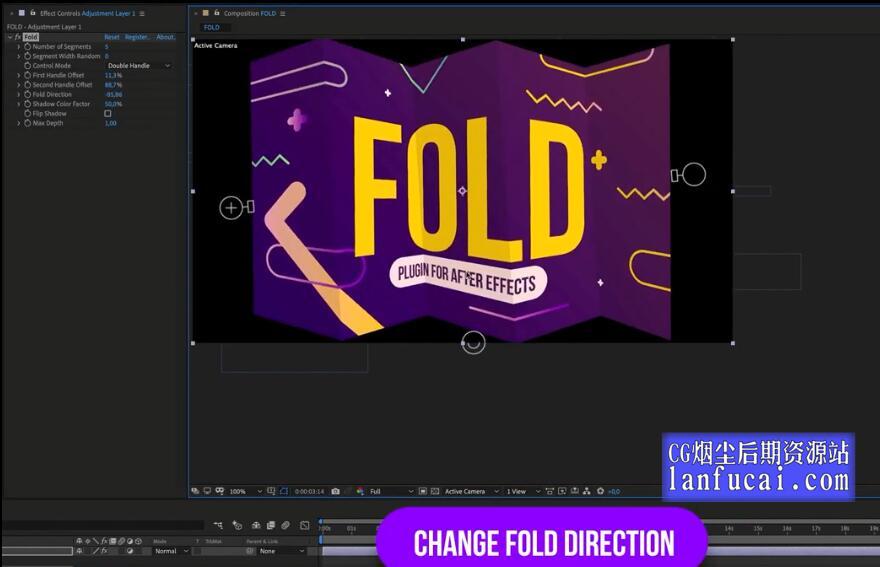Image resolution: width=880 pixels, height=567 pixels.
Task: Click Second Handle Offset value 88,7%
Action: (x=113, y=85)
